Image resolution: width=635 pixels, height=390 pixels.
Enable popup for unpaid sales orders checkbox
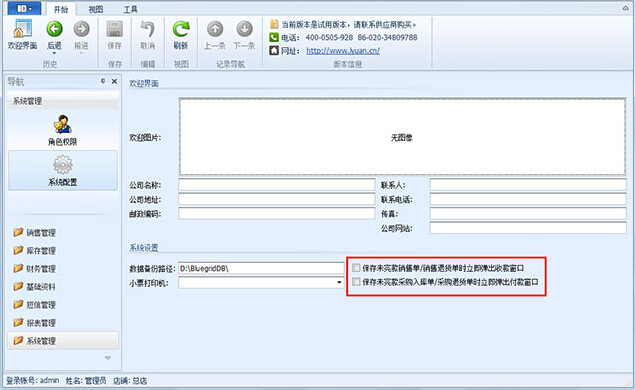pyautogui.click(x=356, y=268)
